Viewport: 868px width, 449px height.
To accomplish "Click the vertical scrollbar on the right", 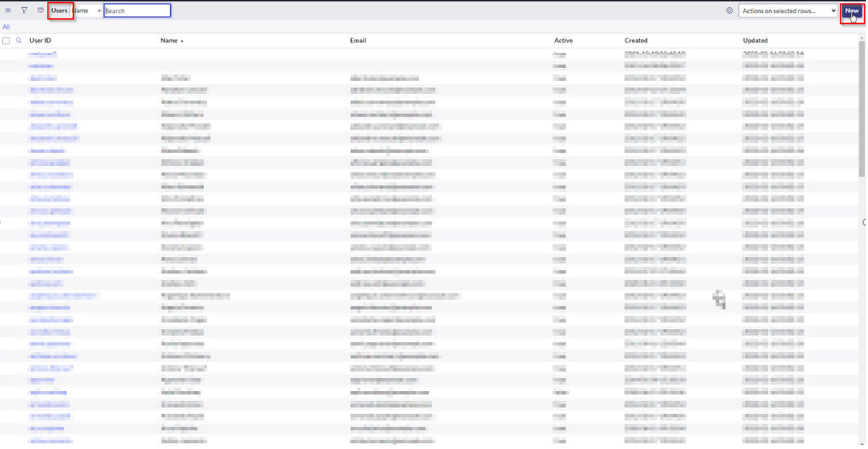I will pyautogui.click(x=861, y=109).
